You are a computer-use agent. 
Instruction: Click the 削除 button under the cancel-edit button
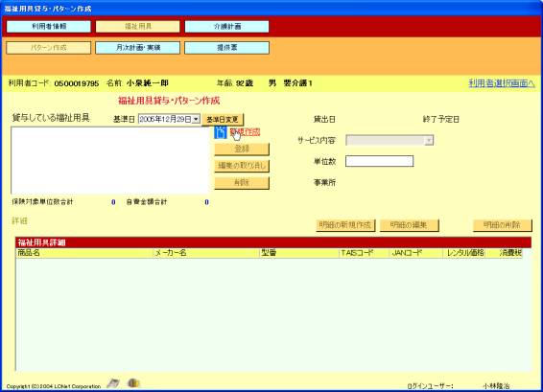(x=242, y=183)
